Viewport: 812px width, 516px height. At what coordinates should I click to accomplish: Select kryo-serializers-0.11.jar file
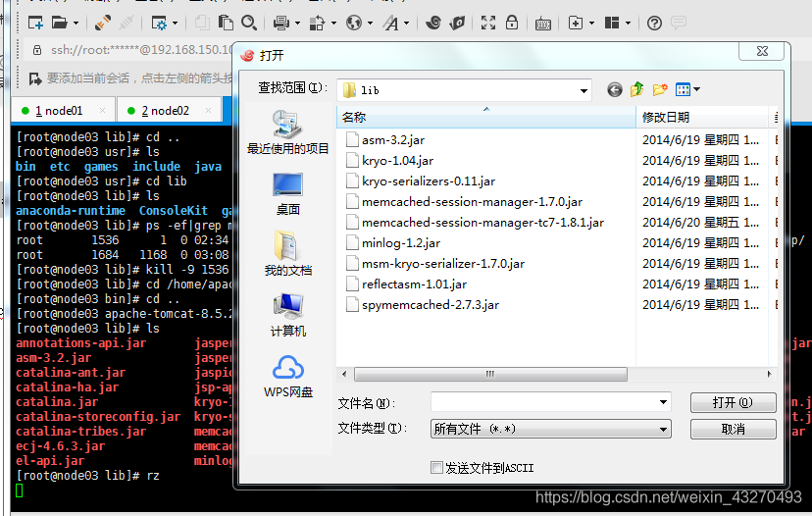[428, 181]
